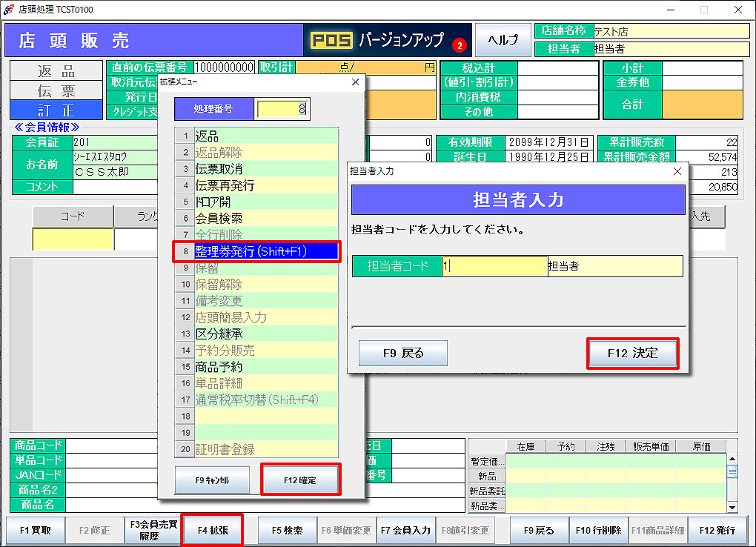Image resolution: width=756 pixels, height=547 pixels.
Task: Click the 処理番号 input field
Action: coord(282,109)
